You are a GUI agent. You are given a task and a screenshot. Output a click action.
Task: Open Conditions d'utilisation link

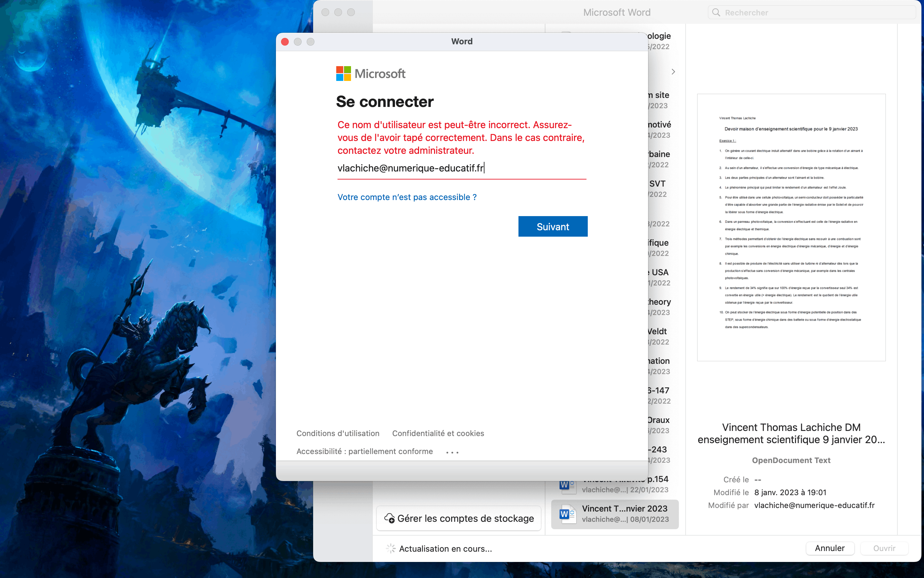[x=338, y=433]
